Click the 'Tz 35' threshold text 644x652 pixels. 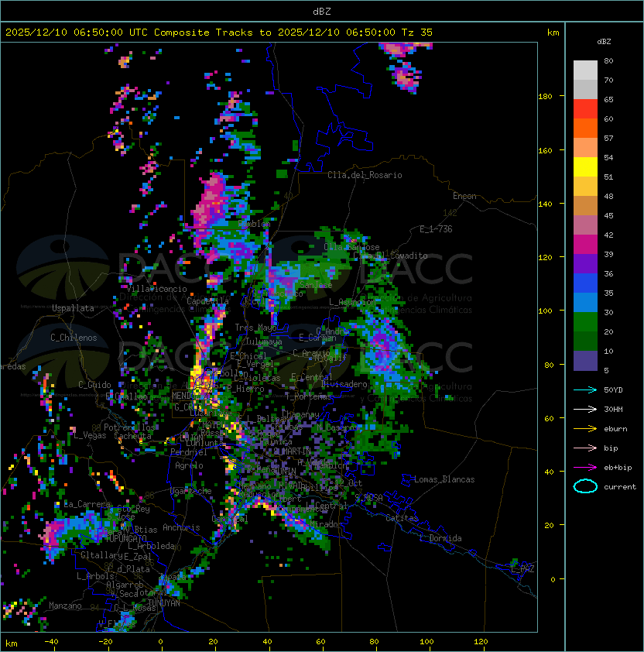[x=417, y=33]
